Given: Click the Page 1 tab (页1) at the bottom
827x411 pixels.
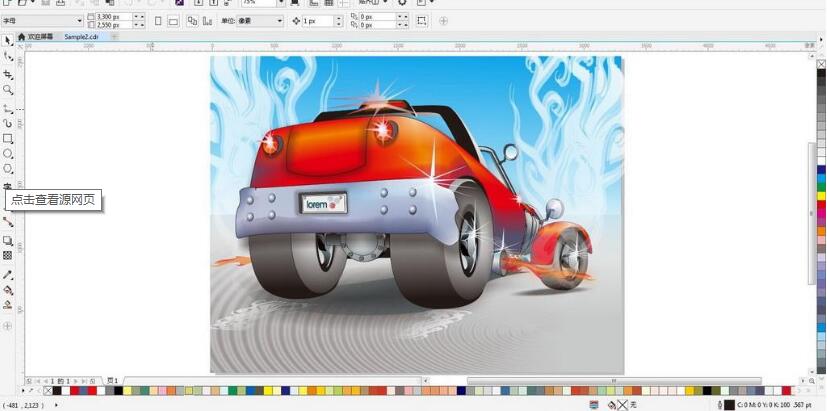Looking at the screenshot, I should 113,381.
